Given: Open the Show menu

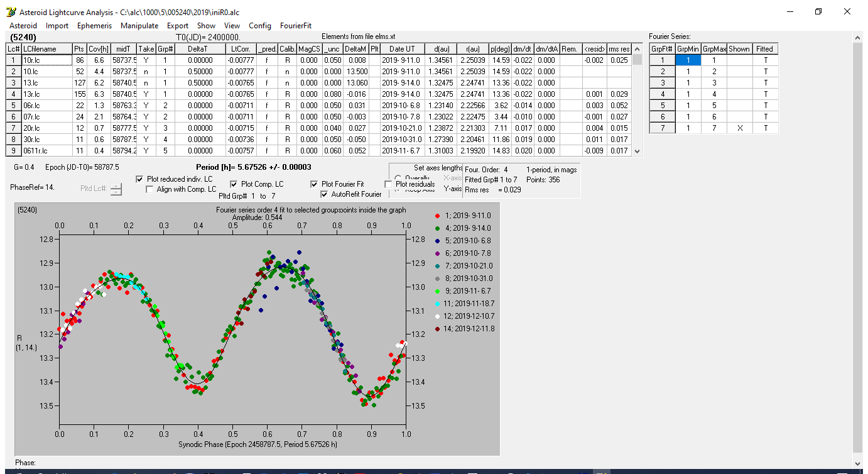Looking at the screenshot, I should 206,26.
